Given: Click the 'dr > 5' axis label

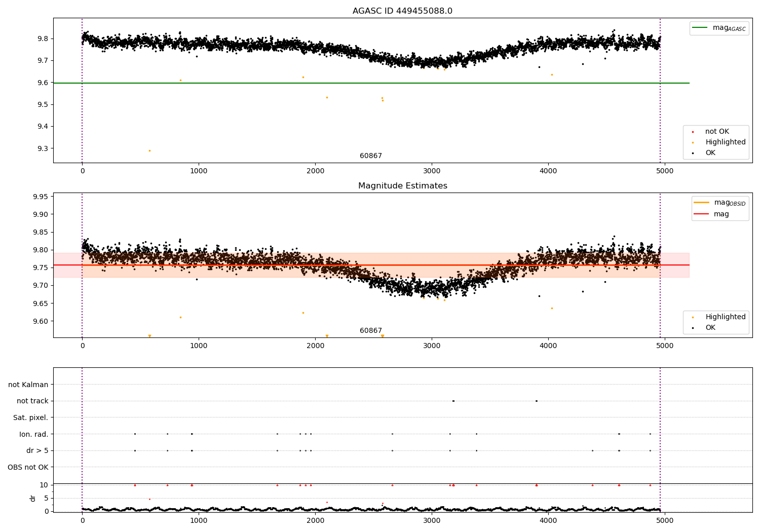Looking at the screenshot, I should 37,450.
